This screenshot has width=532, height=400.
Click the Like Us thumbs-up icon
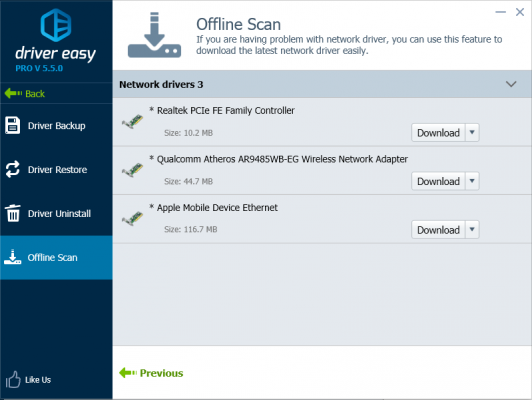pos(13,379)
